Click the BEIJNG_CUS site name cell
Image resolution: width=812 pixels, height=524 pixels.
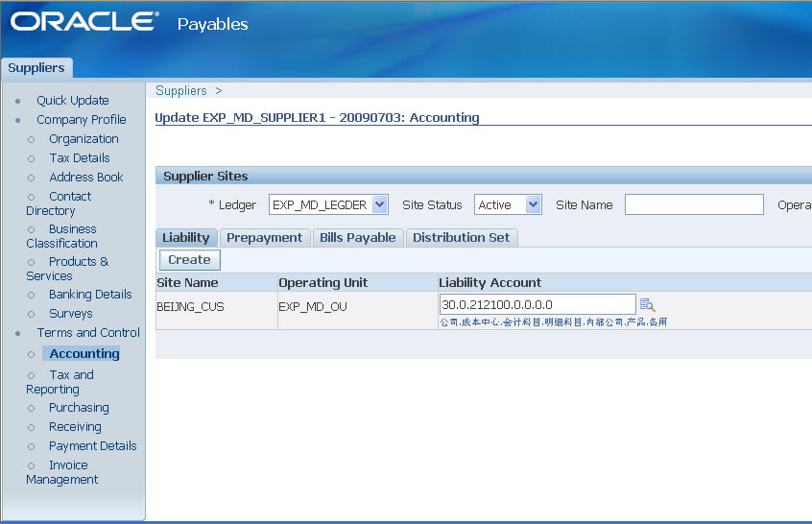coord(190,307)
